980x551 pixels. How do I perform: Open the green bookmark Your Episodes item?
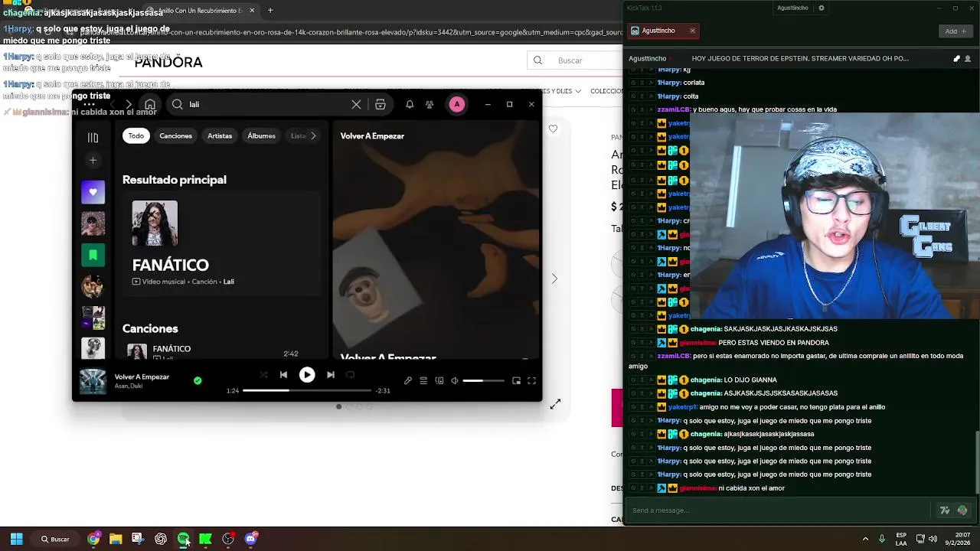pos(93,255)
